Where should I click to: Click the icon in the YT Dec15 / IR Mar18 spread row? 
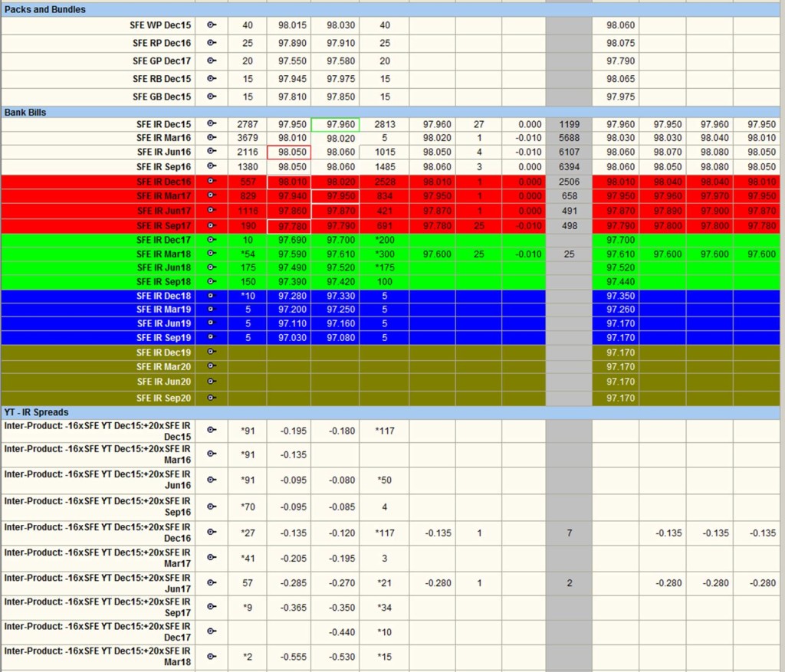[x=212, y=656]
